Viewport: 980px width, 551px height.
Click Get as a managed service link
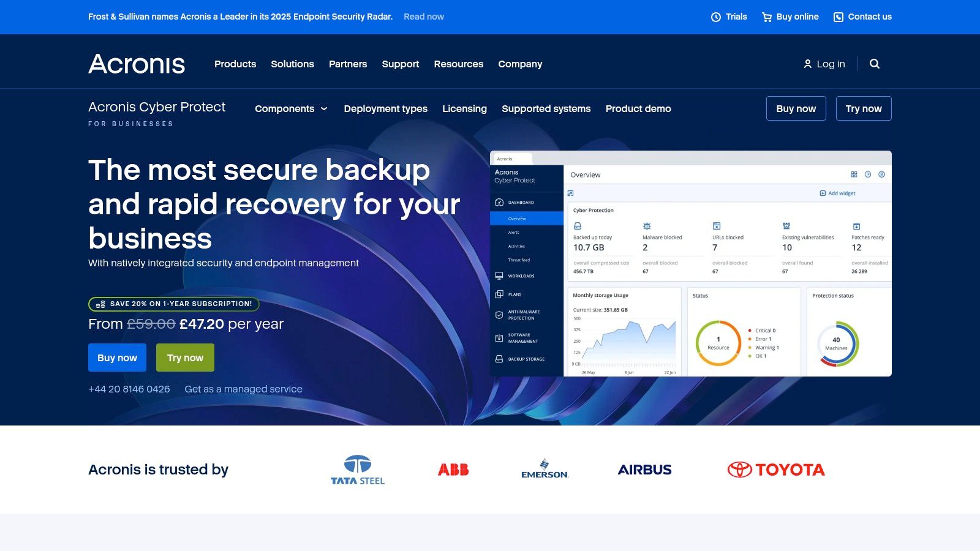(x=244, y=389)
